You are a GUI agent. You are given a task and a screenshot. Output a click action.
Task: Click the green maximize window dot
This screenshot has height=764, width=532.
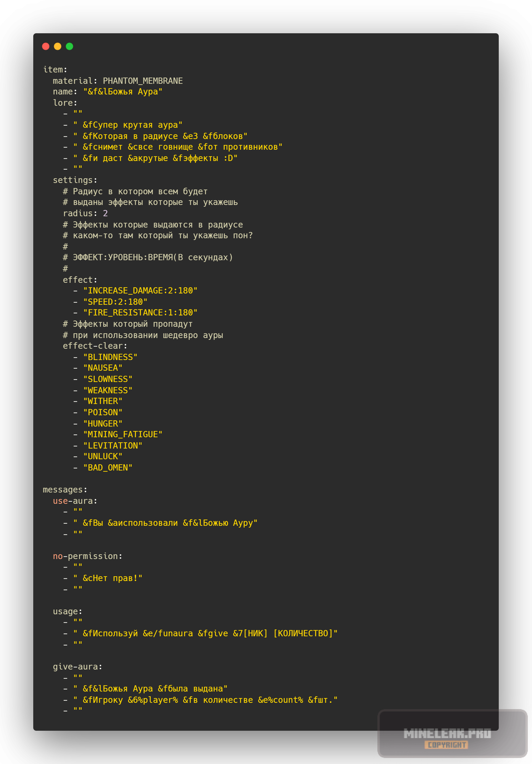(x=69, y=46)
